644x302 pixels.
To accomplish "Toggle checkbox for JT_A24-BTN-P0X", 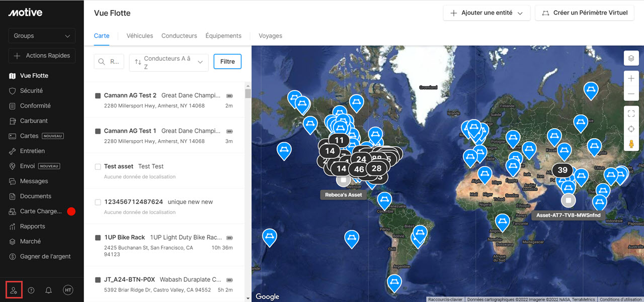I will coord(98,279).
